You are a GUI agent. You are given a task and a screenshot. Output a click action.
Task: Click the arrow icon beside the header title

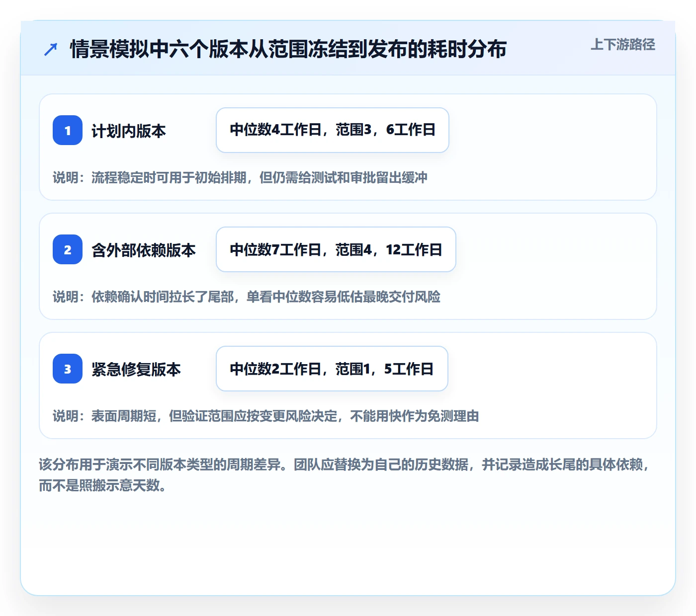tap(51, 49)
